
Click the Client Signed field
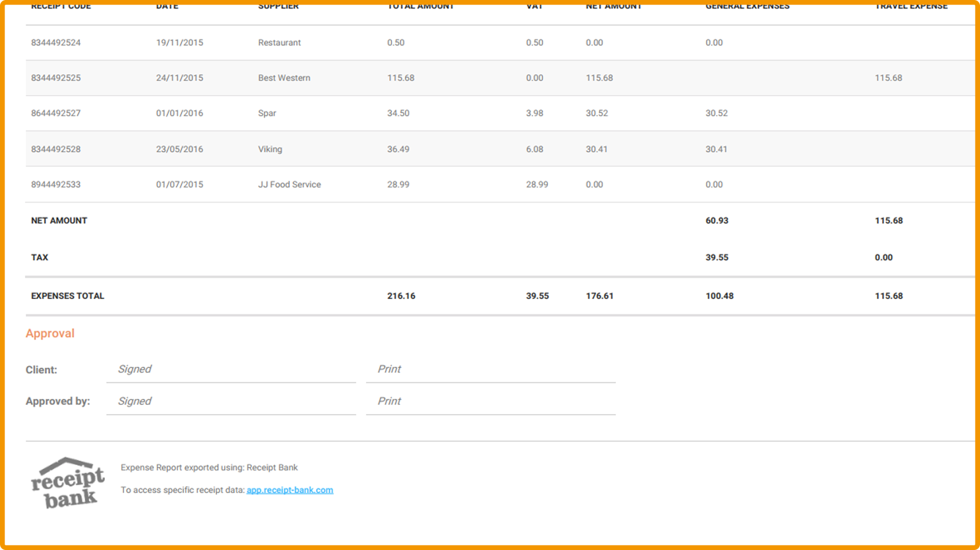coord(231,370)
